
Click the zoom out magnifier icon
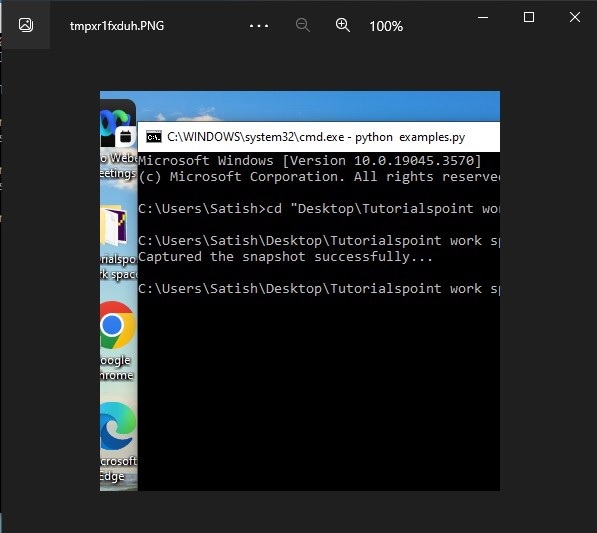point(303,25)
